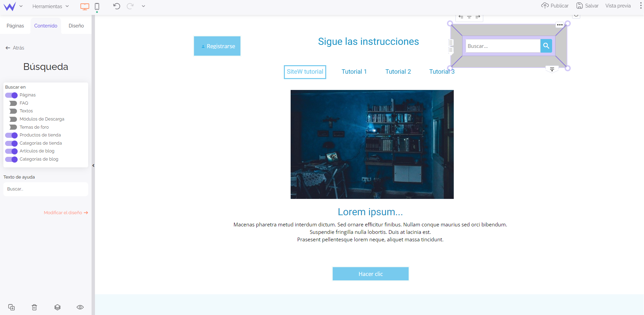
Task: Toggle block visibility with eye icon
Action: click(80, 307)
